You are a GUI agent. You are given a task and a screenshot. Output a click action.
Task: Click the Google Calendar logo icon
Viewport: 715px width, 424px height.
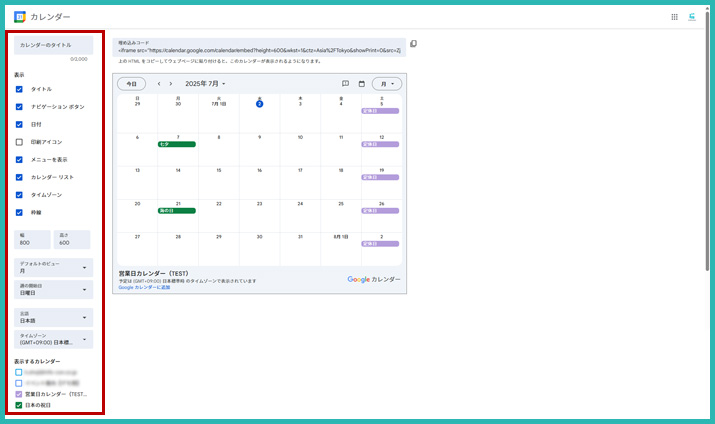(19, 17)
